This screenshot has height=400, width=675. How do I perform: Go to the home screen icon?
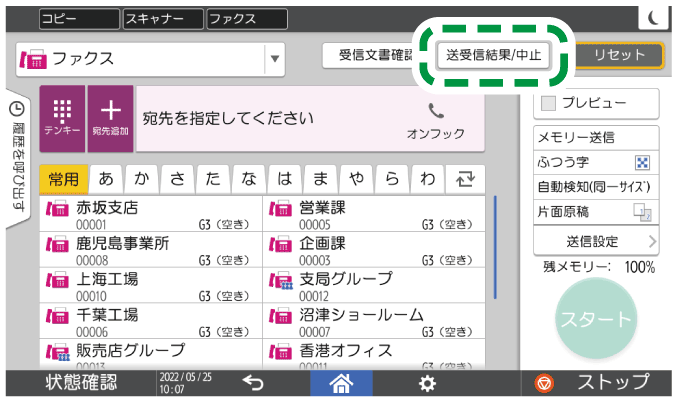(x=341, y=383)
